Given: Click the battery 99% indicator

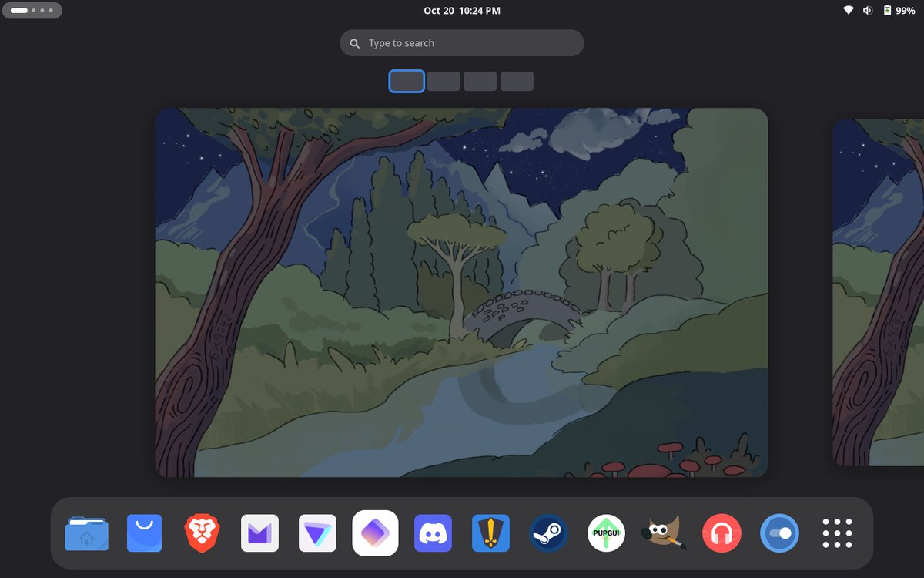Looking at the screenshot, I should (899, 11).
